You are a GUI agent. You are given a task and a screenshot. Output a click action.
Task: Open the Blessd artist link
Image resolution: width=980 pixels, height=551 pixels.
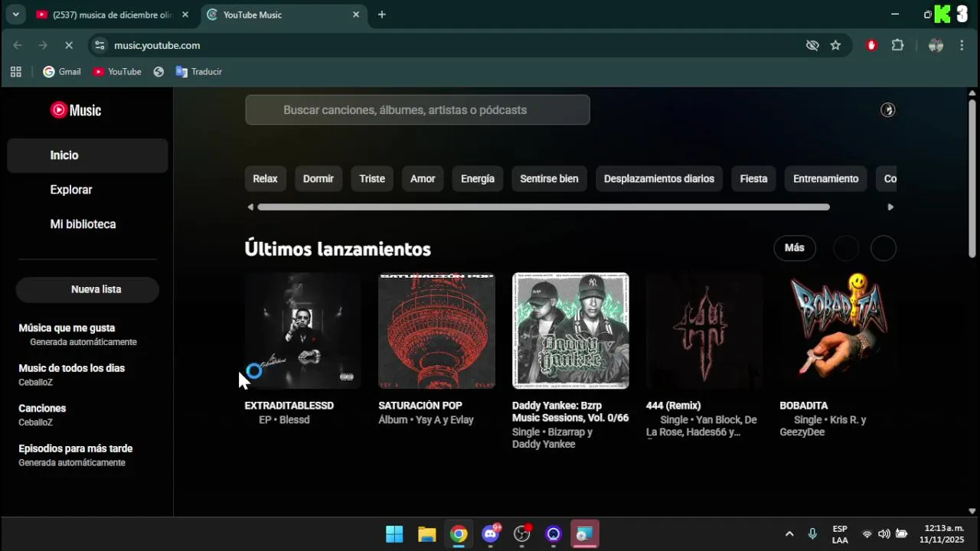(x=295, y=420)
